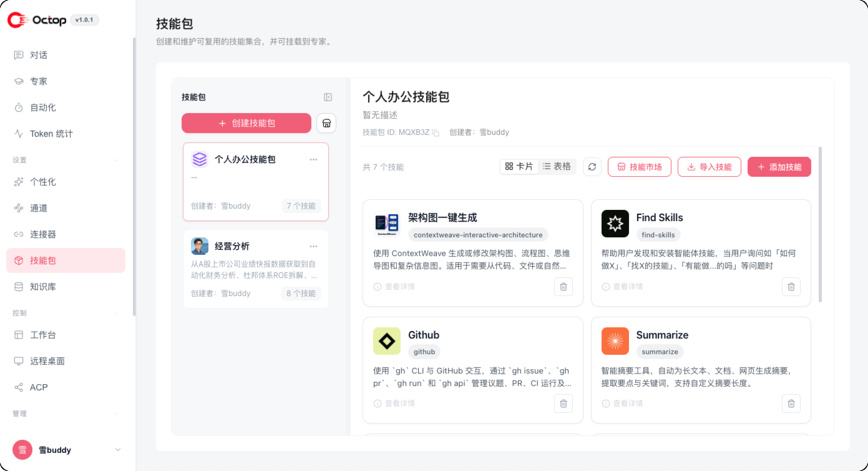Screen dimensions: 868x471
Task: Select the 经营分析 skill pack card
Action: pos(256,269)
